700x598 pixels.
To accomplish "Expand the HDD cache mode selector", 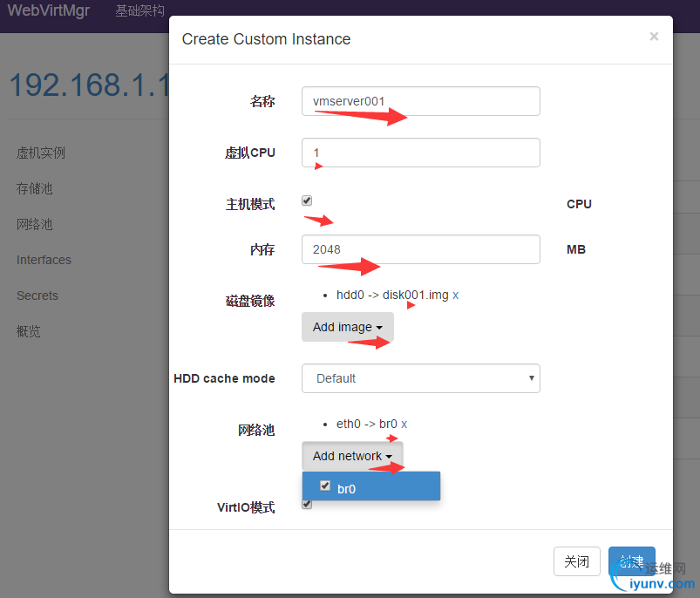I will click(x=420, y=378).
